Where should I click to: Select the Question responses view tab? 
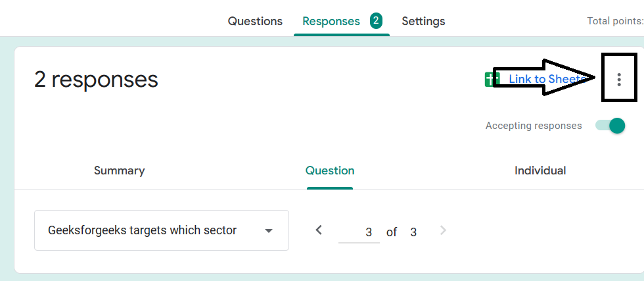click(x=330, y=170)
